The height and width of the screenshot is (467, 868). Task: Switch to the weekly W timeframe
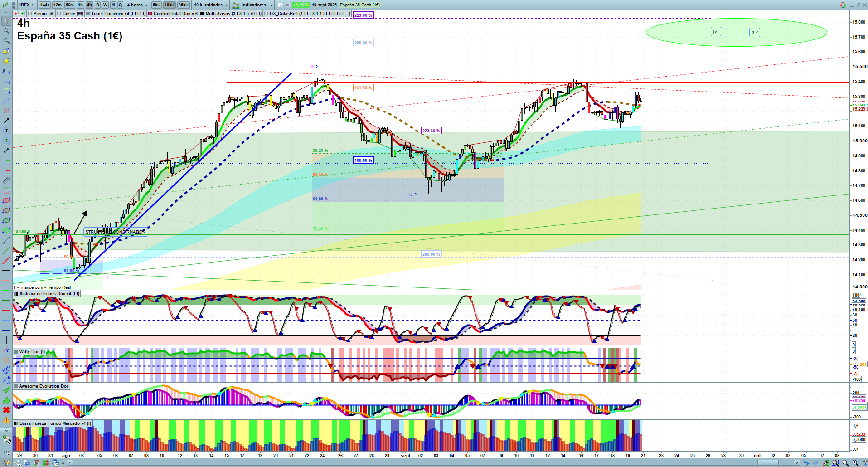coord(105,5)
